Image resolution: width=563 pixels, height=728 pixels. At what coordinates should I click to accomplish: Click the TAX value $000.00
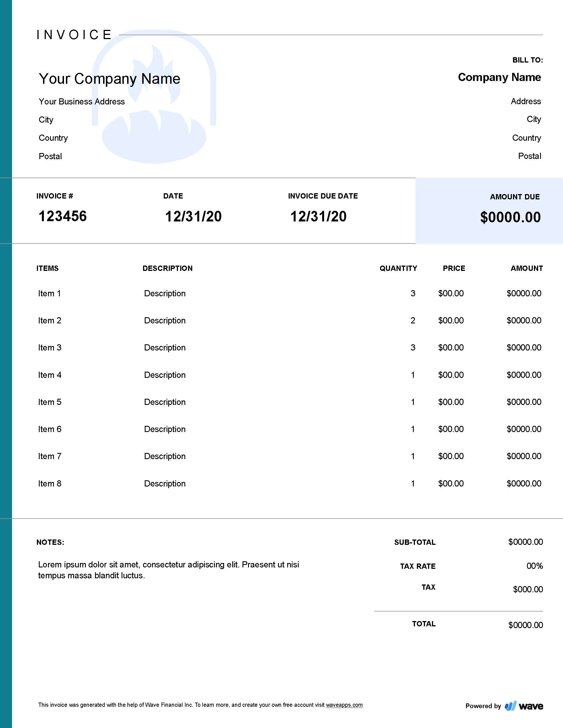coord(528,589)
